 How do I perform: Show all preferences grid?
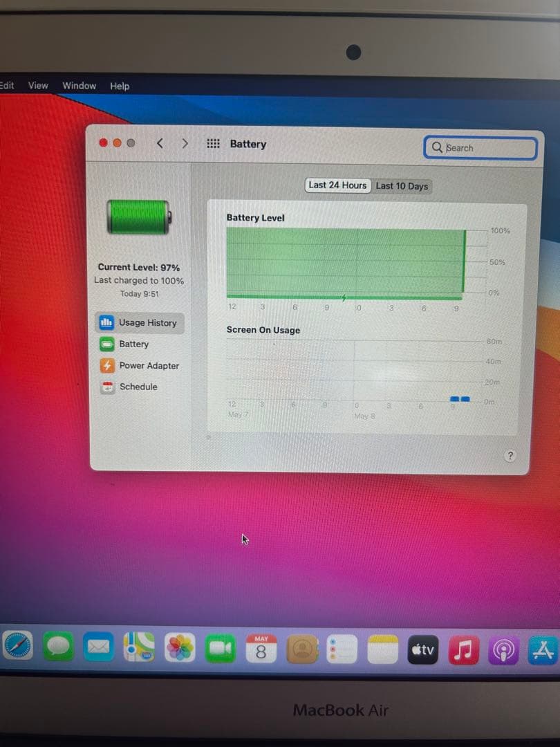(213, 143)
